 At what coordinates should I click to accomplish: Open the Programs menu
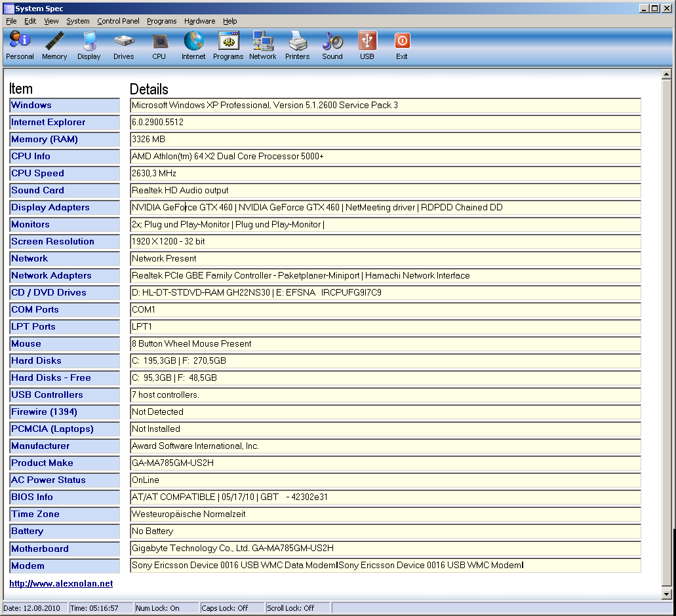coord(162,21)
